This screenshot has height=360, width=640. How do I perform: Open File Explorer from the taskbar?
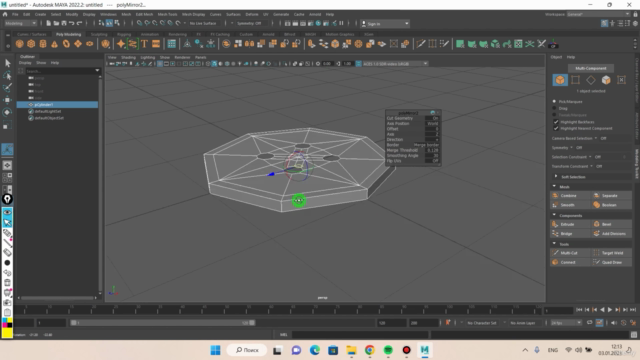click(x=351, y=350)
